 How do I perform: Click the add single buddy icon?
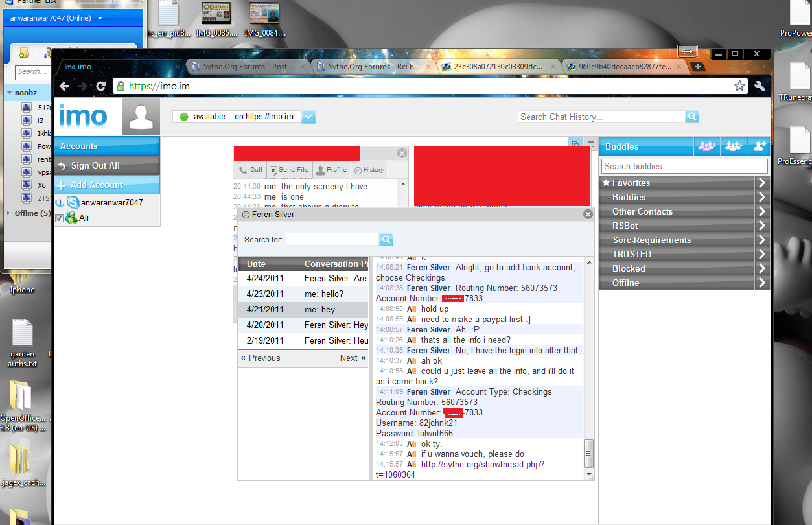758,146
